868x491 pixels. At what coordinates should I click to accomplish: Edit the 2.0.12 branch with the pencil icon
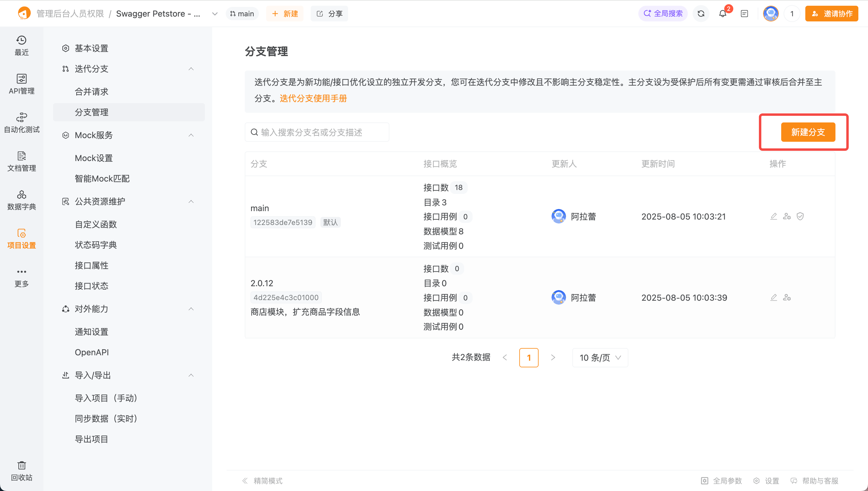(x=774, y=297)
